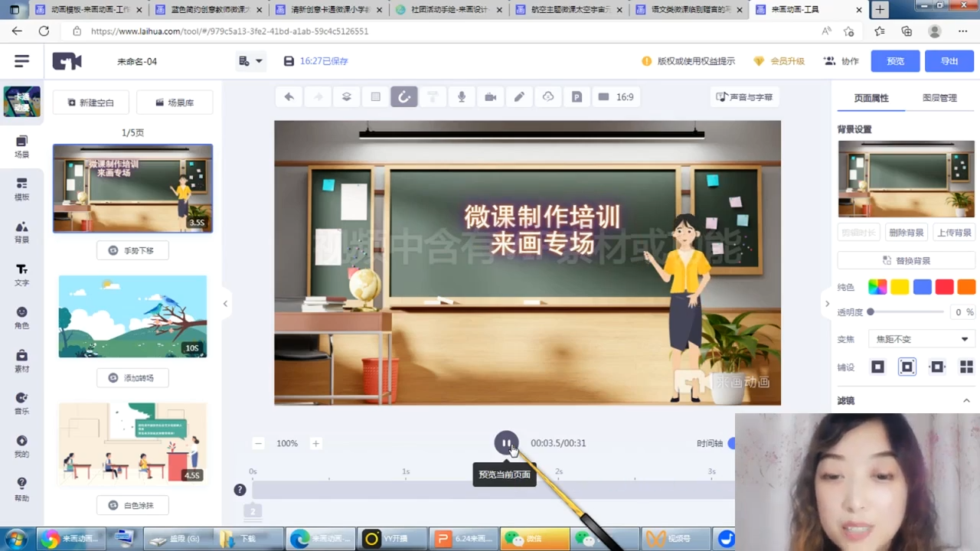This screenshot has height=551, width=980.
Task: Open 素材 (materials) in left sidebar
Action: coord(21,360)
